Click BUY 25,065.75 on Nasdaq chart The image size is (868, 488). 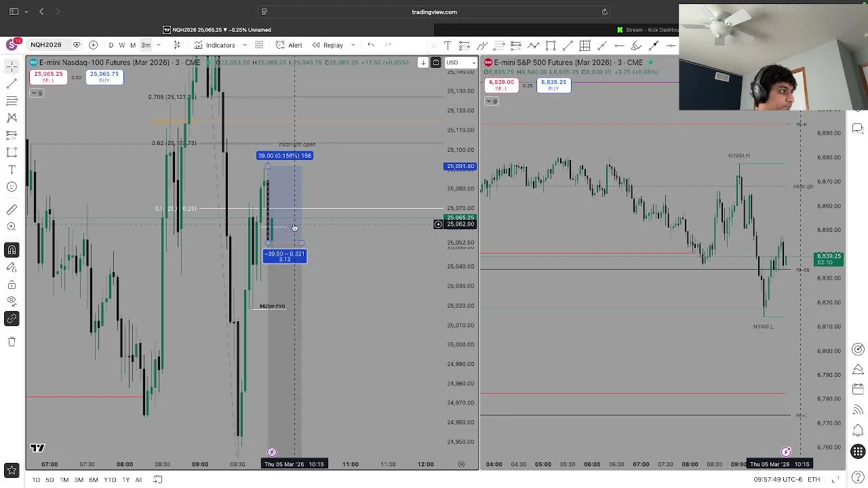click(104, 77)
